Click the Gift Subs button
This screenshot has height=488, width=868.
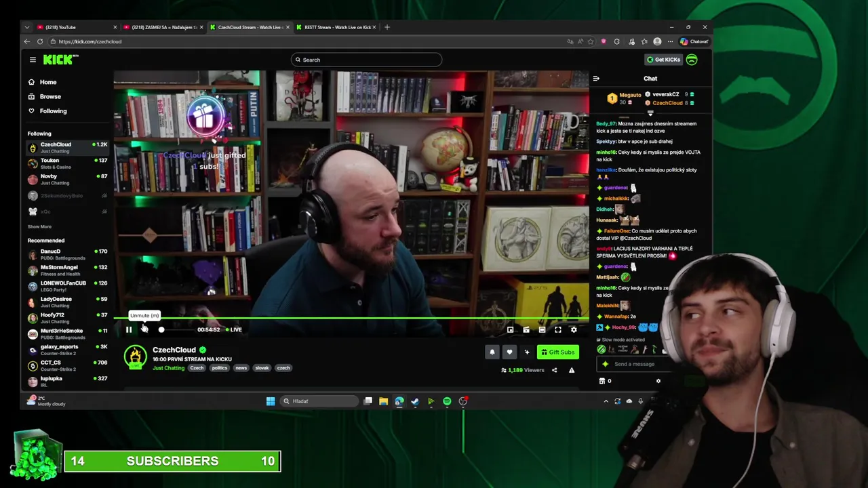pos(558,352)
